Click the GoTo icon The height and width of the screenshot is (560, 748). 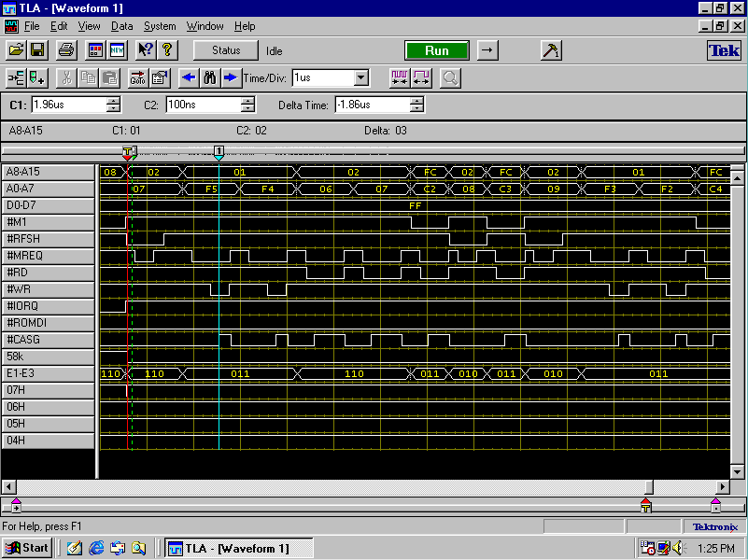138,77
